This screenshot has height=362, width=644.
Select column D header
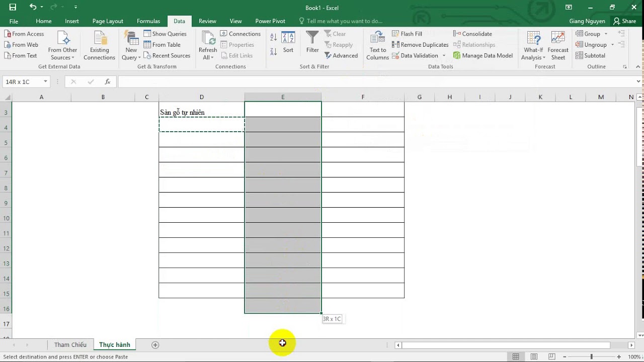[201, 97]
